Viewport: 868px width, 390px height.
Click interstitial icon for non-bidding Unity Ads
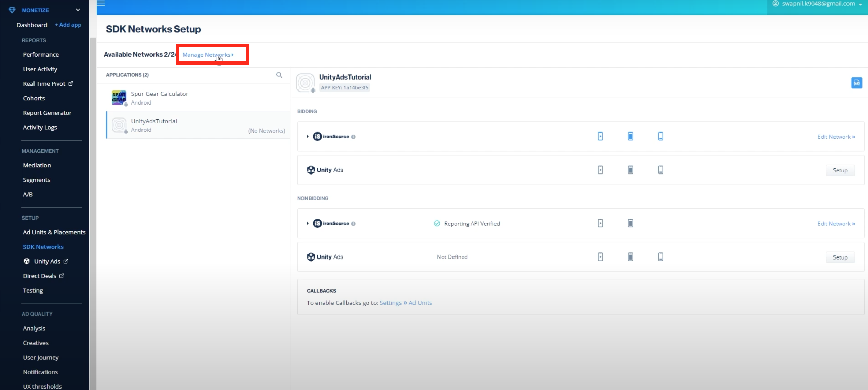pos(630,257)
